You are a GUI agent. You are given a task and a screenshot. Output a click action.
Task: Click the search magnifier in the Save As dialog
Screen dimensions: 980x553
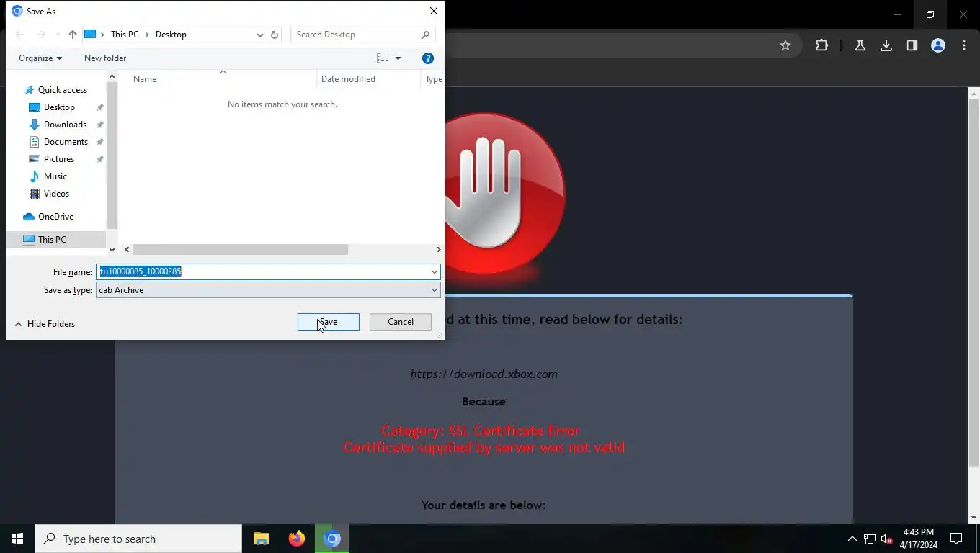pos(426,35)
